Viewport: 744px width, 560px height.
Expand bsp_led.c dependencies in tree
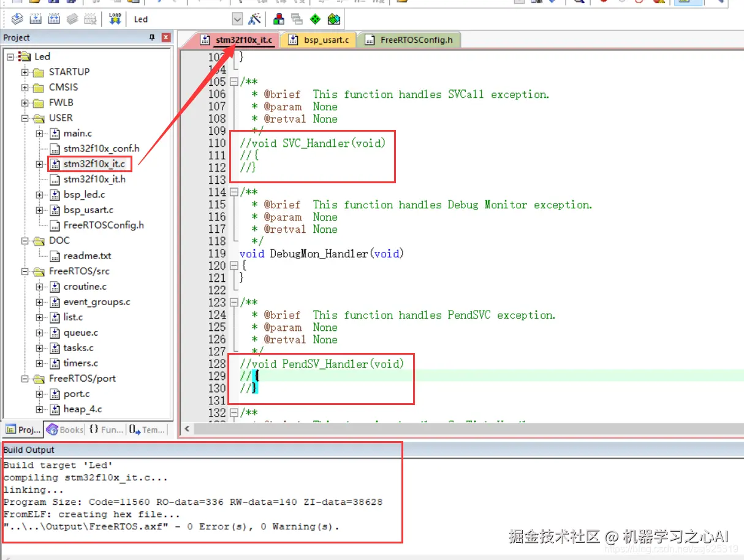(x=40, y=194)
